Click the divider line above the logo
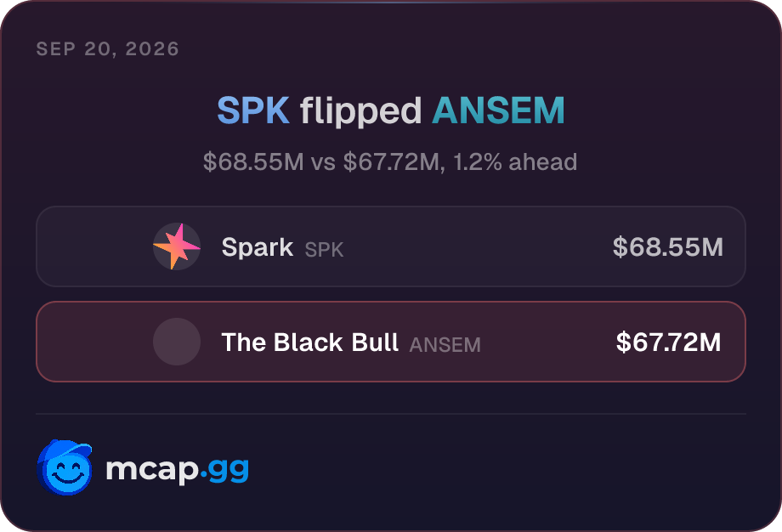 click(x=391, y=414)
